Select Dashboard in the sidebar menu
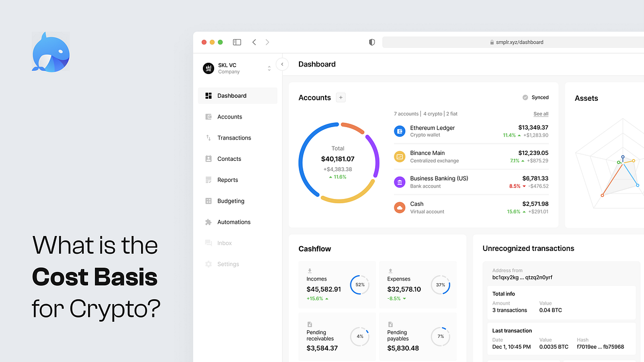 pyautogui.click(x=233, y=95)
